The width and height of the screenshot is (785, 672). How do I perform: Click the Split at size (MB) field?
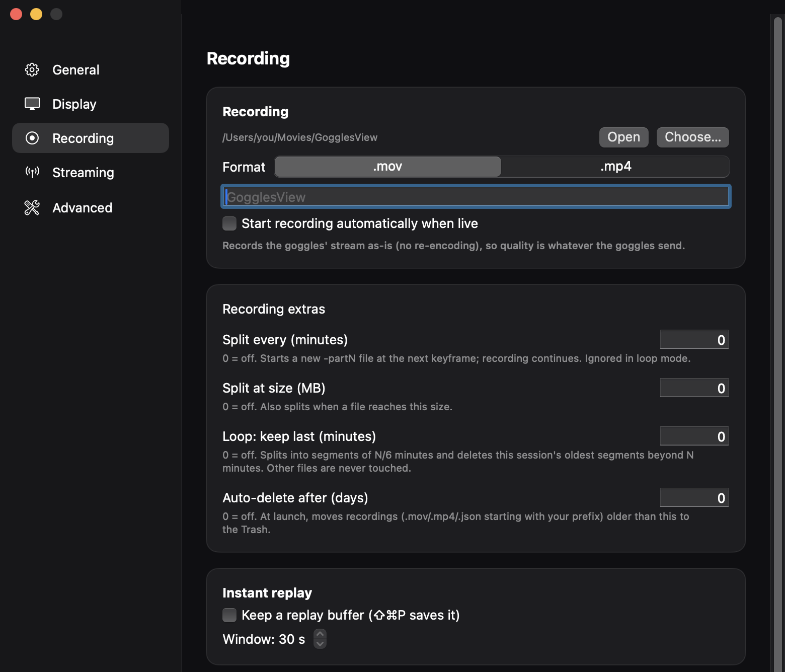pyautogui.click(x=694, y=388)
